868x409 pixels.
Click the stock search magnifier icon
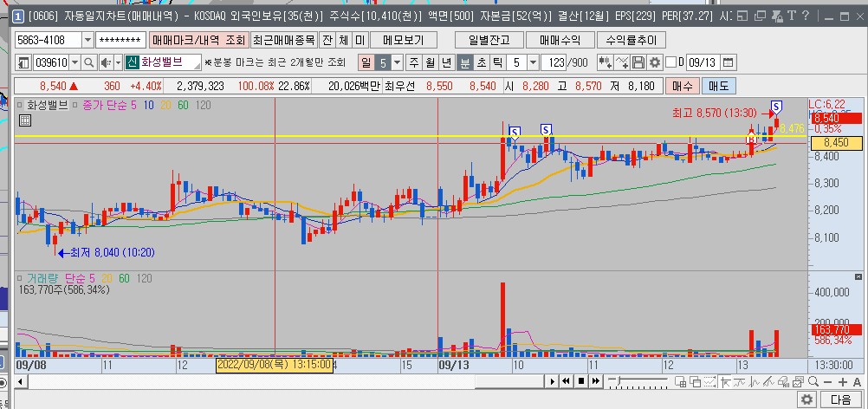pos(88,62)
